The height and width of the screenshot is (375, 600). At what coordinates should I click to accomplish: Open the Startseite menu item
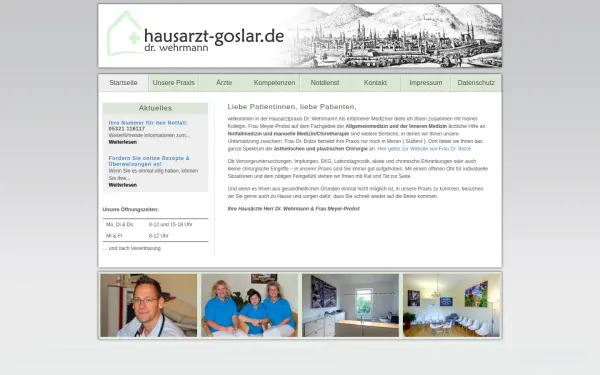pyautogui.click(x=123, y=83)
